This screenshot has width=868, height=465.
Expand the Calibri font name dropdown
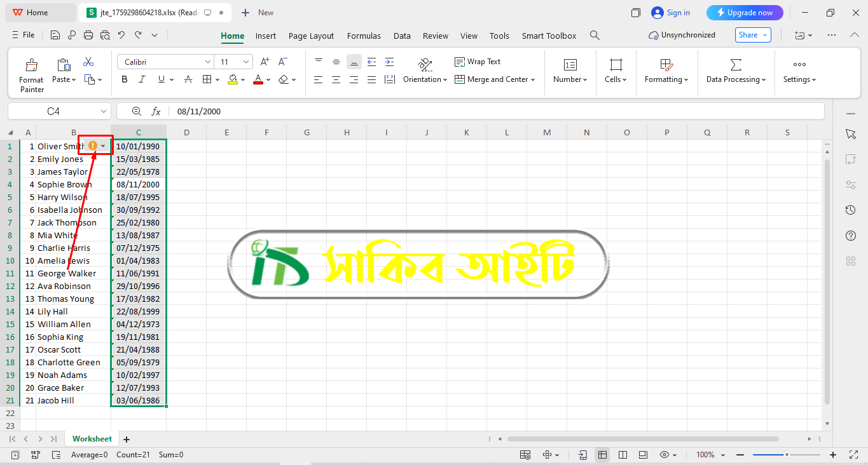207,62
